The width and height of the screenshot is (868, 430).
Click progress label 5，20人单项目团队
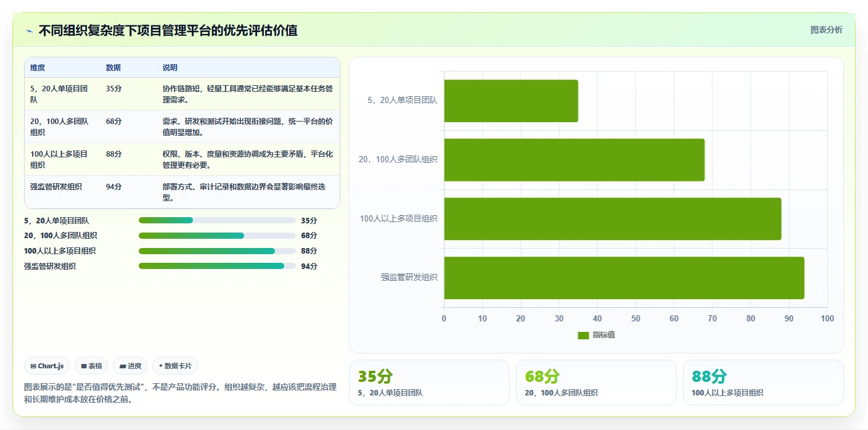[57, 220]
